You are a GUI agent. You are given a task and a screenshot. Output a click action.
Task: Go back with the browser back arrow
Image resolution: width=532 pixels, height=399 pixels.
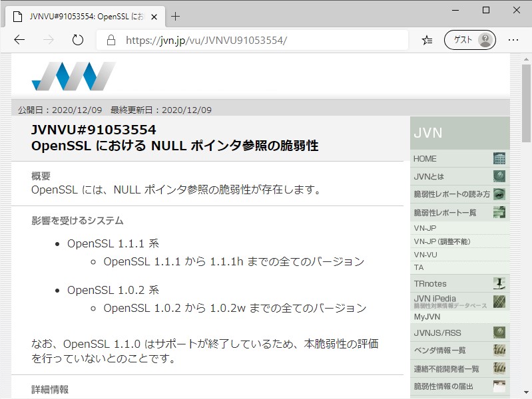(19, 40)
